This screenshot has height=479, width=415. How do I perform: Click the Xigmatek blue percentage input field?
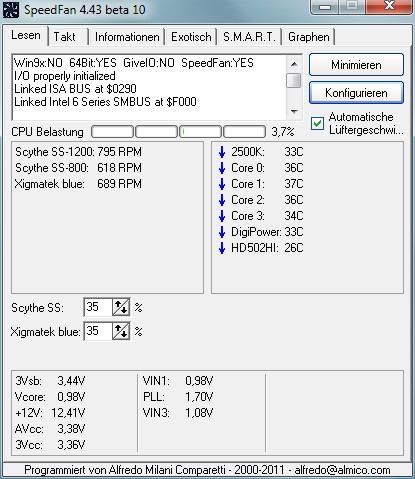click(98, 331)
